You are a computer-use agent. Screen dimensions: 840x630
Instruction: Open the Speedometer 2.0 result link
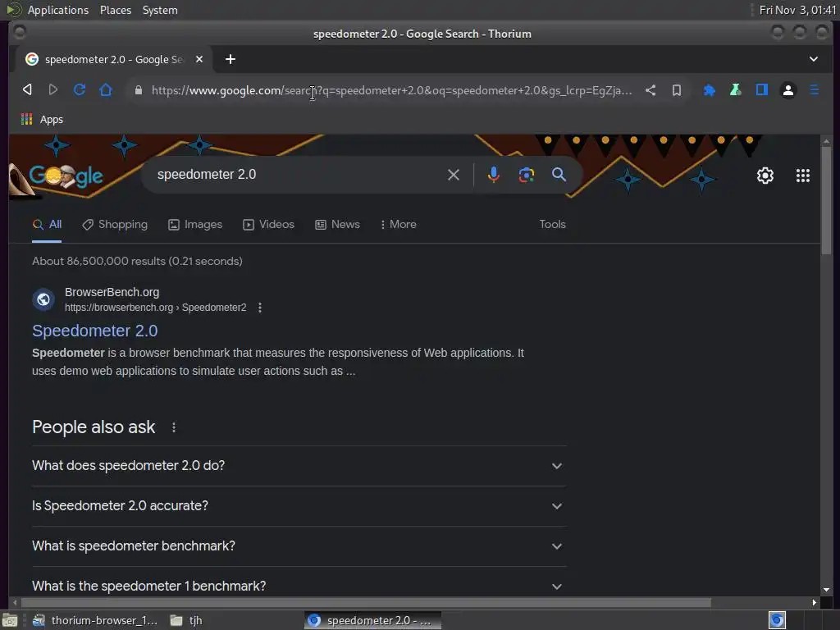click(95, 331)
